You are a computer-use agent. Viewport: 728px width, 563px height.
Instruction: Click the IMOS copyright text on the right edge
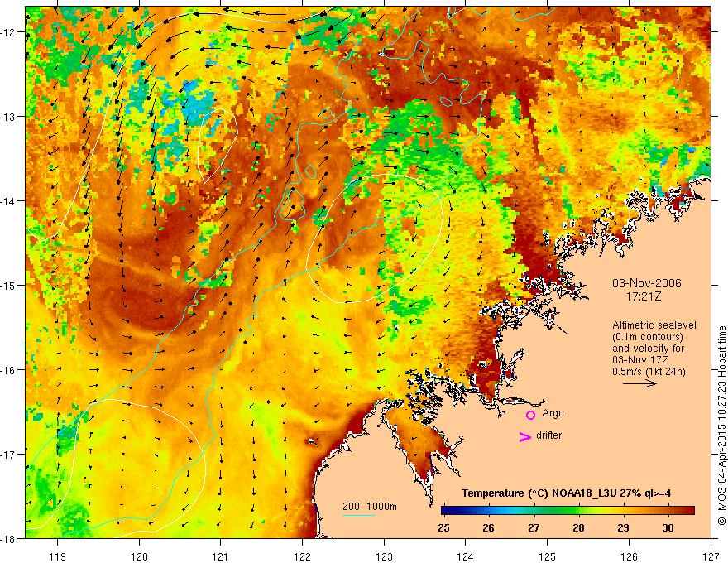721,427
